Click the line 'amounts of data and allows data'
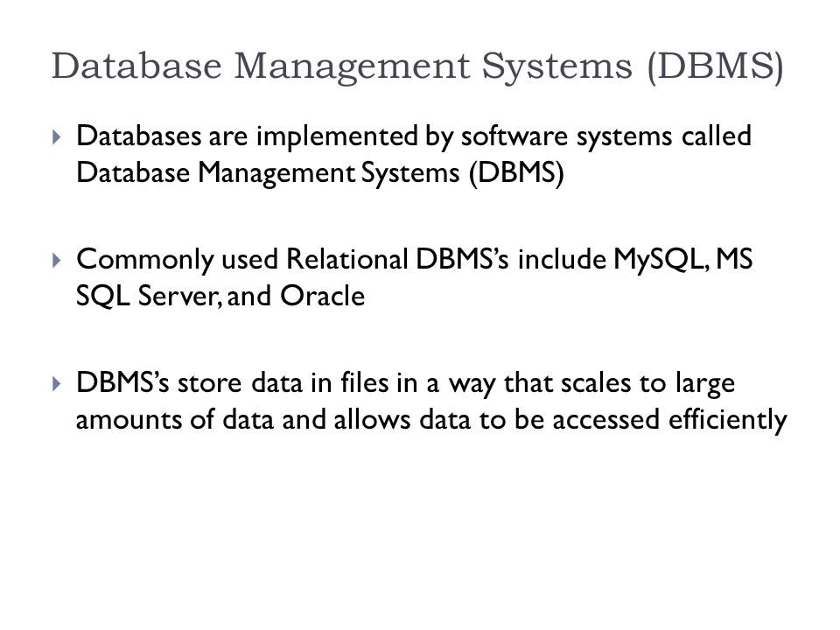This screenshot has width=840, height=630. (x=431, y=419)
